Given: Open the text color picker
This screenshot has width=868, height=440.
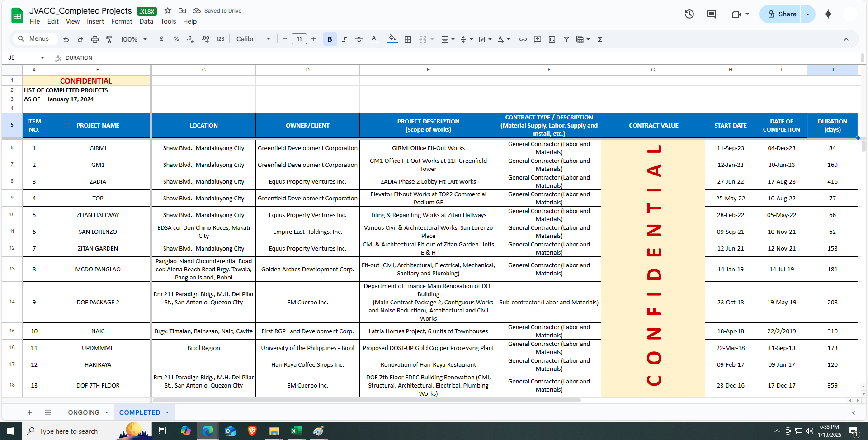Looking at the screenshot, I should [374, 39].
